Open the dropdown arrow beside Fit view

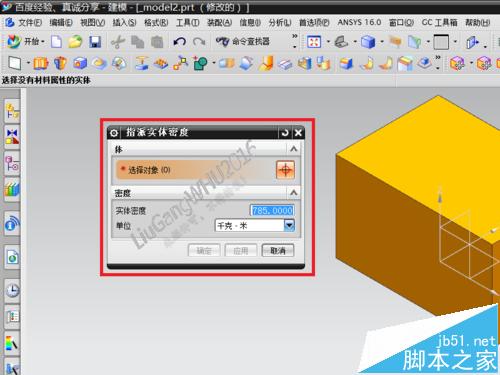[328, 42]
